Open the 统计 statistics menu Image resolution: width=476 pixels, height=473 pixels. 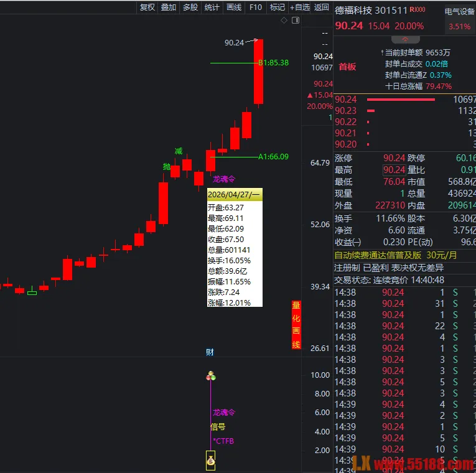[212, 7]
